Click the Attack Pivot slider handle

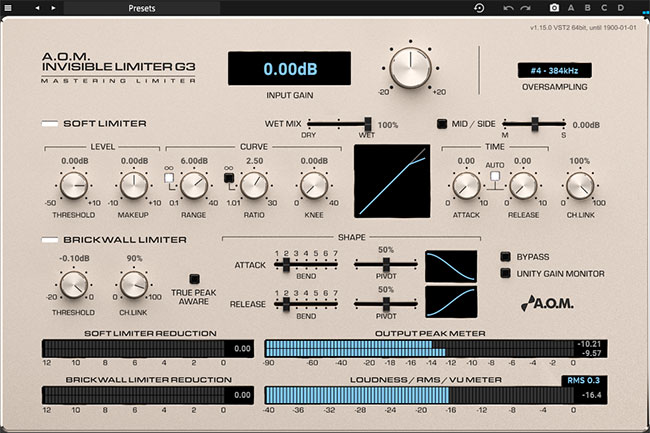[386, 264]
